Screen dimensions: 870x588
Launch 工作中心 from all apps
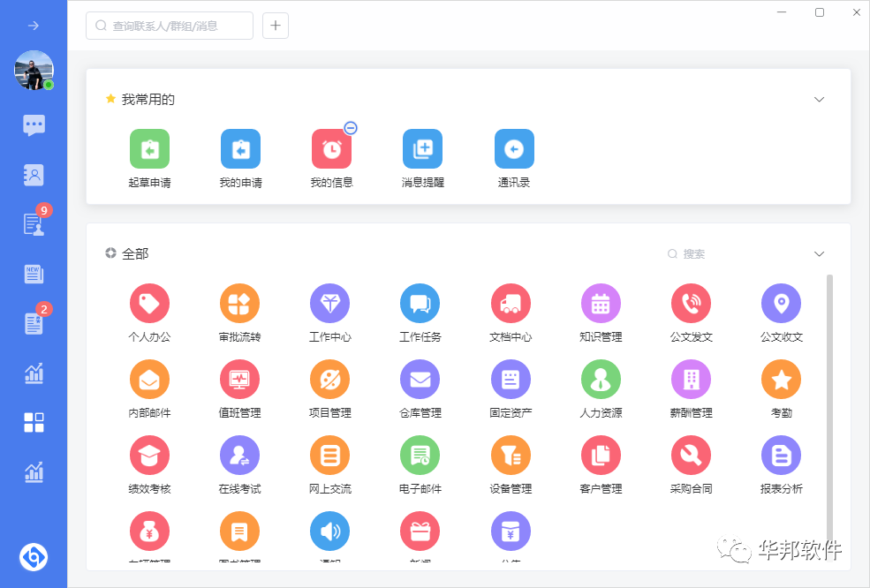tap(329, 304)
